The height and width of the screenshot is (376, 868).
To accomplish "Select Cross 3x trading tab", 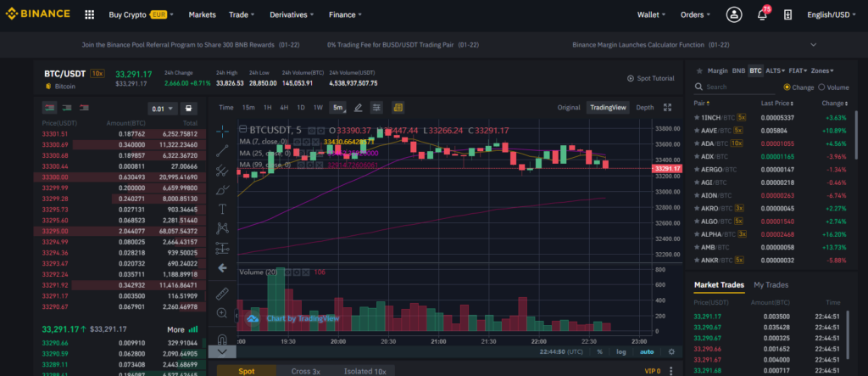I will (305, 371).
